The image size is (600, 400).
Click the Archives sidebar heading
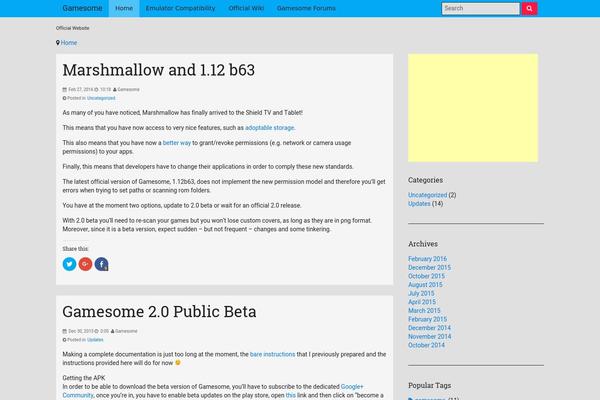pyautogui.click(x=423, y=244)
